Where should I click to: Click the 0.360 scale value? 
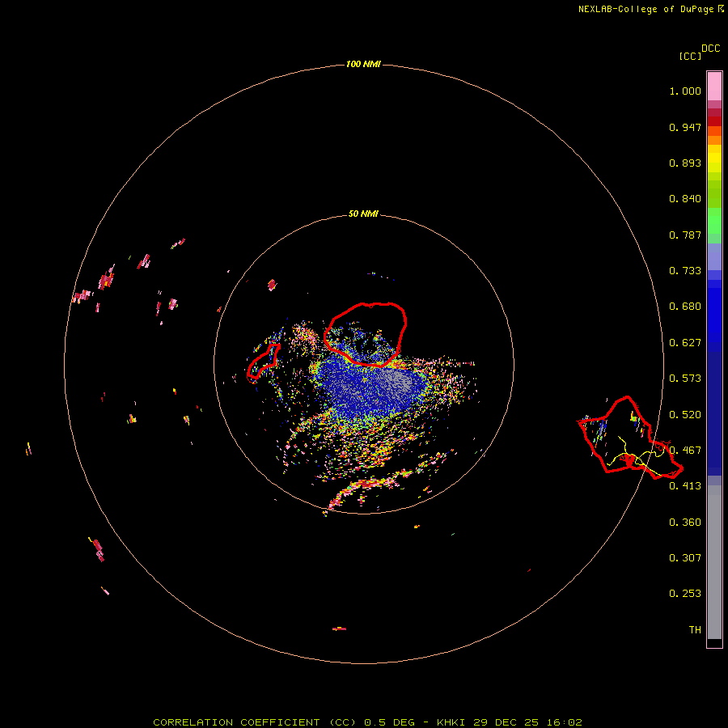(685, 523)
